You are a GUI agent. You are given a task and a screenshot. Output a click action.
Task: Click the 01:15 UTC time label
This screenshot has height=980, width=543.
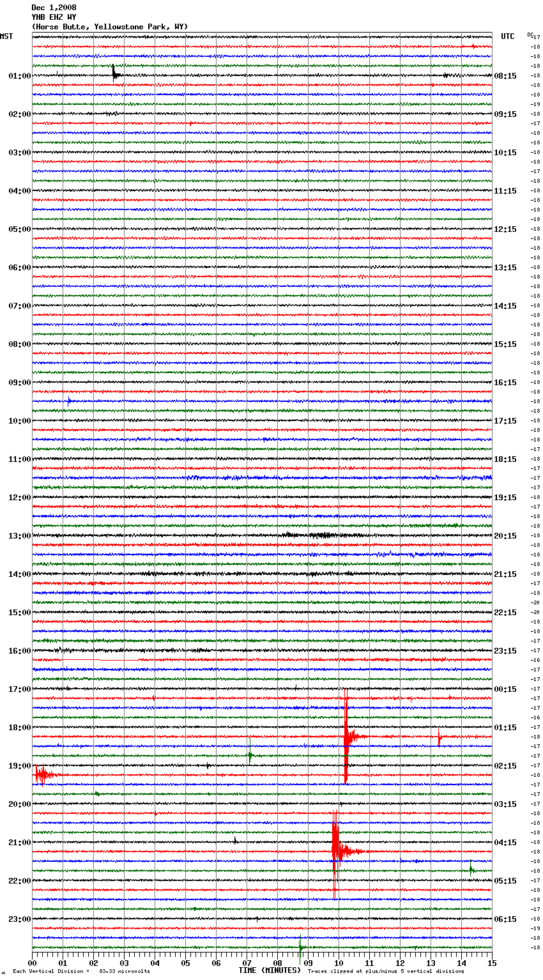tap(505, 728)
